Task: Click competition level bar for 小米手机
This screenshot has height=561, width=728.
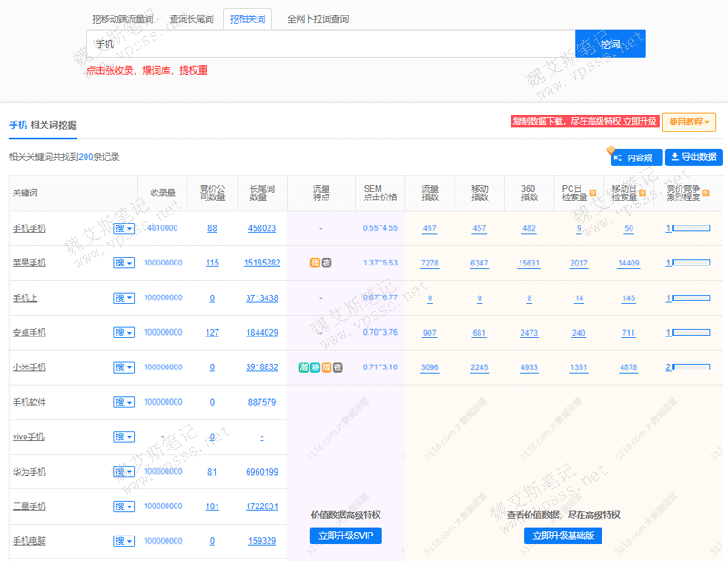Action: 692,367
